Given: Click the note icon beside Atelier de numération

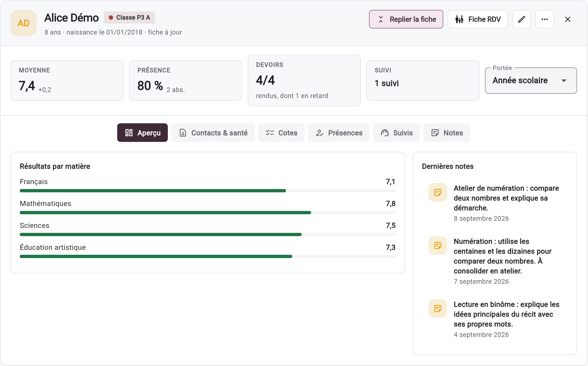Looking at the screenshot, I should point(438,192).
